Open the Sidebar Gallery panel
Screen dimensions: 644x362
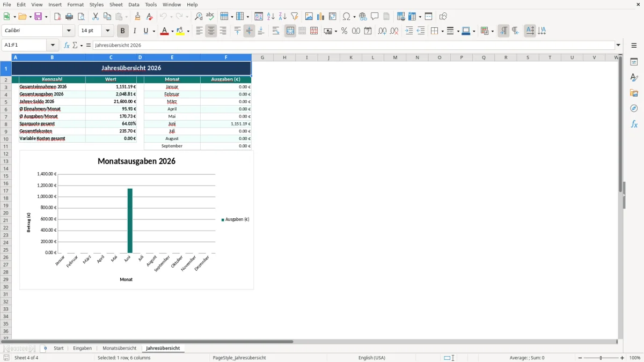click(634, 93)
